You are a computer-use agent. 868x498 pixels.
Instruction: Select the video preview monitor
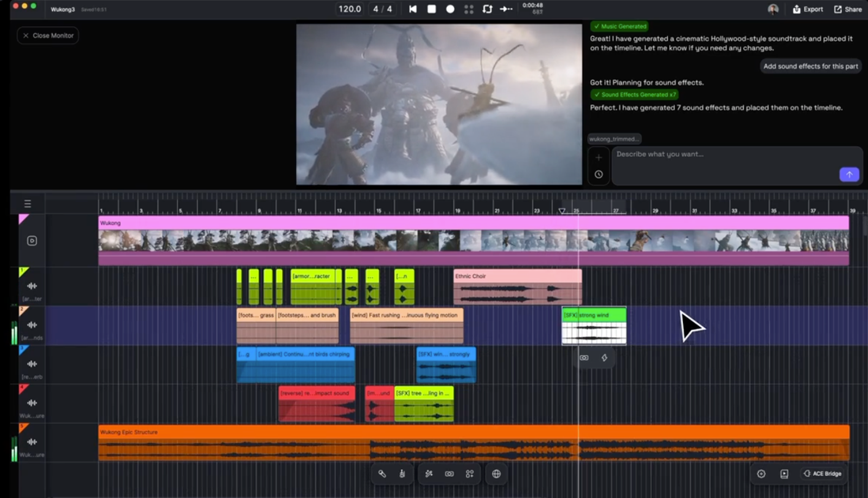coord(439,104)
